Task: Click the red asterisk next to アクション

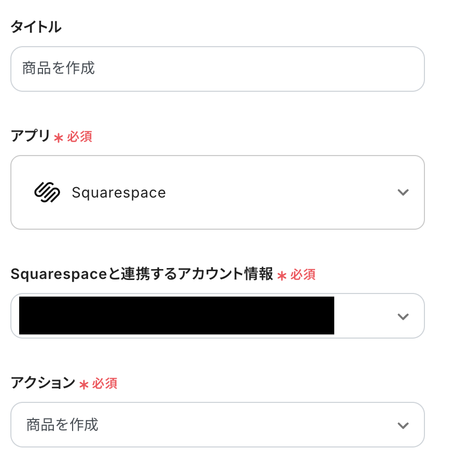Action: [x=84, y=385]
